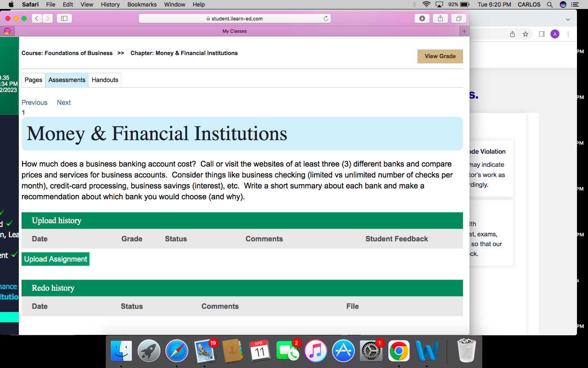Select the My Classes Safari tab

coord(235,31)
